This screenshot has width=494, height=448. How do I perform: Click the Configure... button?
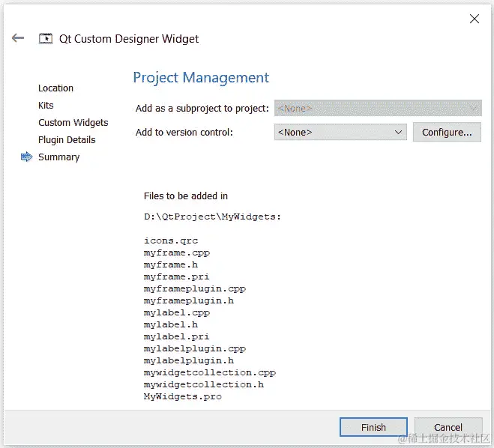point(447,133)
